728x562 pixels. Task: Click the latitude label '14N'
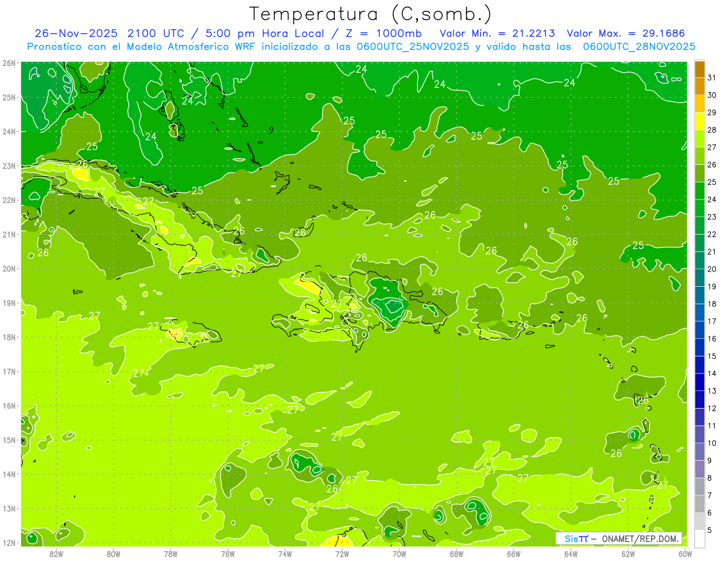point(9,474)
